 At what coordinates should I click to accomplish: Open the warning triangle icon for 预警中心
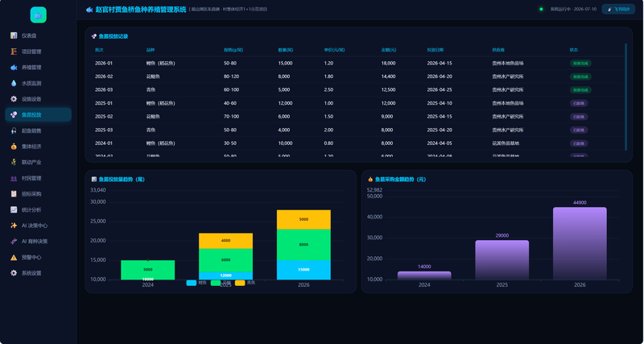[14, 257]
